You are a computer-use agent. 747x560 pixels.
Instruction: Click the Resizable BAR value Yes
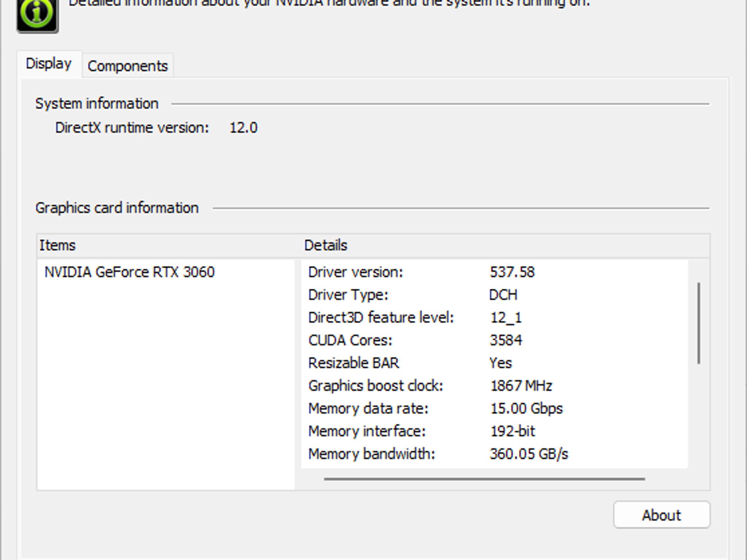pyautogui.click(x=501, y=363)
